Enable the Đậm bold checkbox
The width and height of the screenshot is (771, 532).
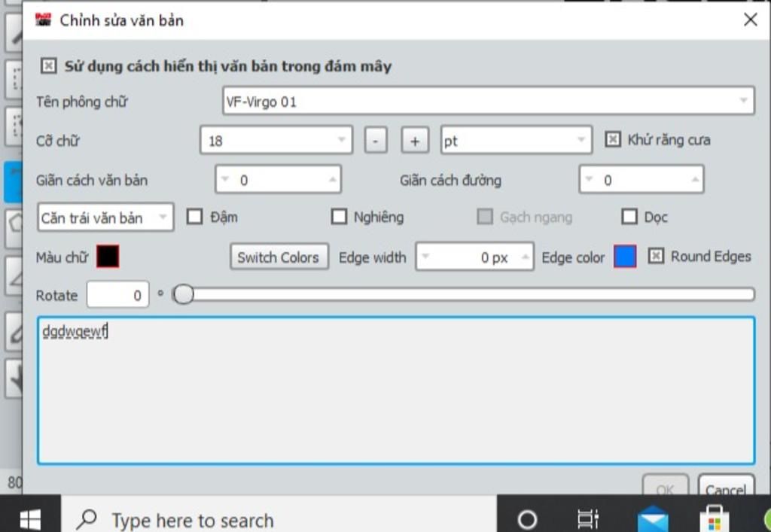click(x=195, y=217)
